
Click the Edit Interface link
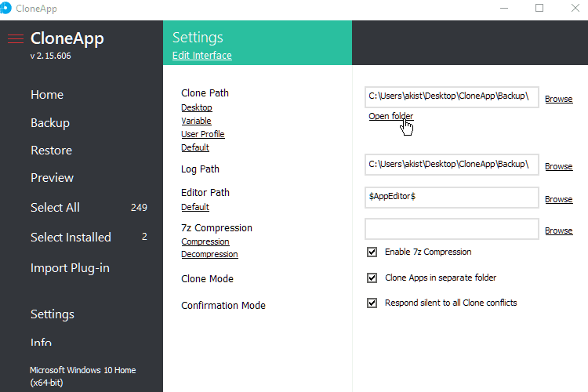[x=201, y=56]
